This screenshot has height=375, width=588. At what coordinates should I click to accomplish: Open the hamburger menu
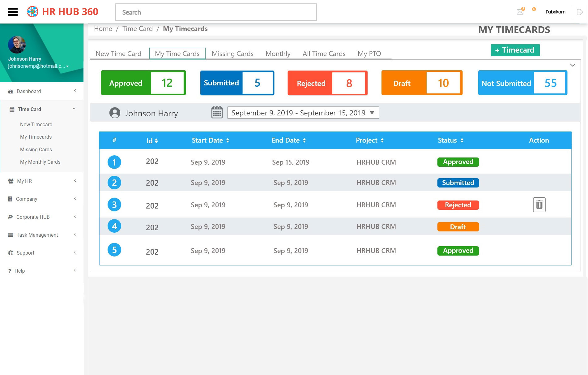(x=13, y=12)
